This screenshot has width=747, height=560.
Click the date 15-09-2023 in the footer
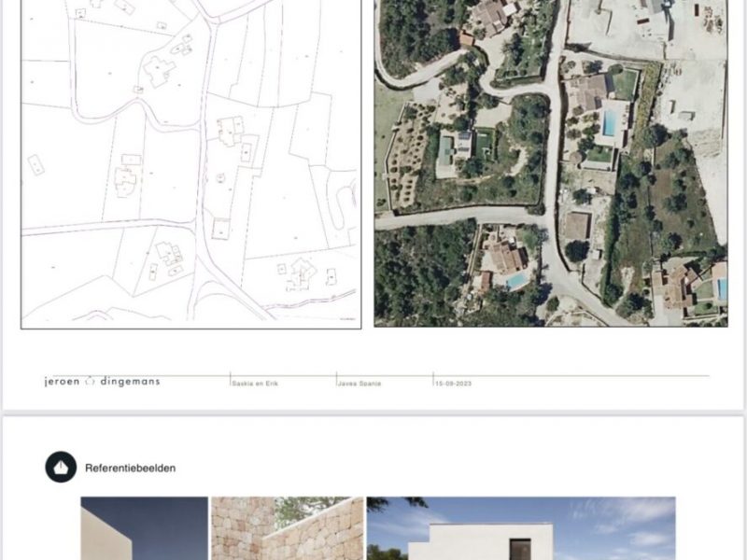point(454,382)
